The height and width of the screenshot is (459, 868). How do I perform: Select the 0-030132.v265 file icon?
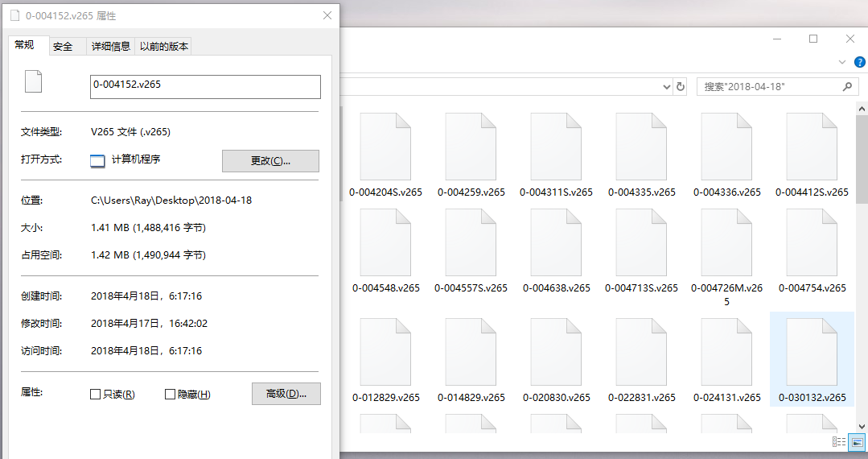[812, 353]
